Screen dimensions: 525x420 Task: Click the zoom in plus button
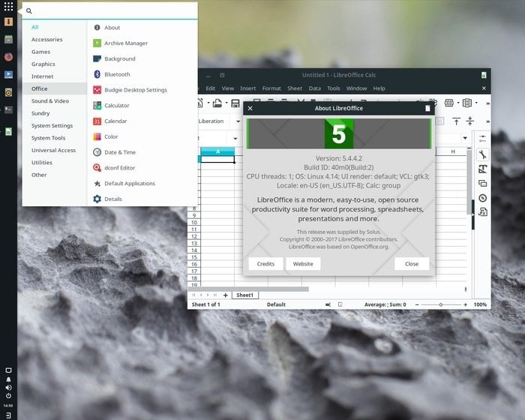tap(466, 304)
